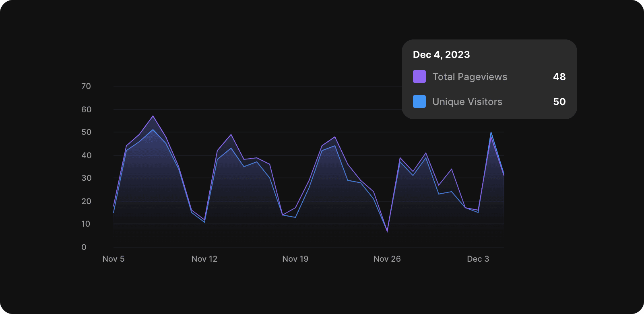
Task: Select the Nov 26 x-axis label
Action: 387,259
